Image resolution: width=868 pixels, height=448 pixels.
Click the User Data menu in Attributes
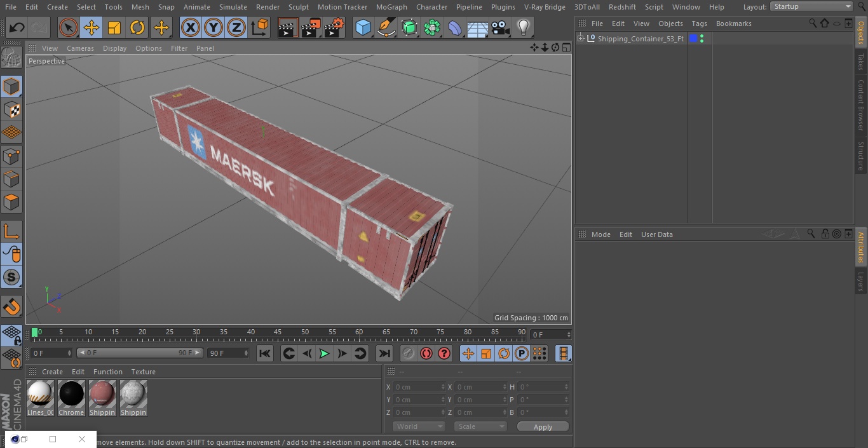click(x=656, y=234)
